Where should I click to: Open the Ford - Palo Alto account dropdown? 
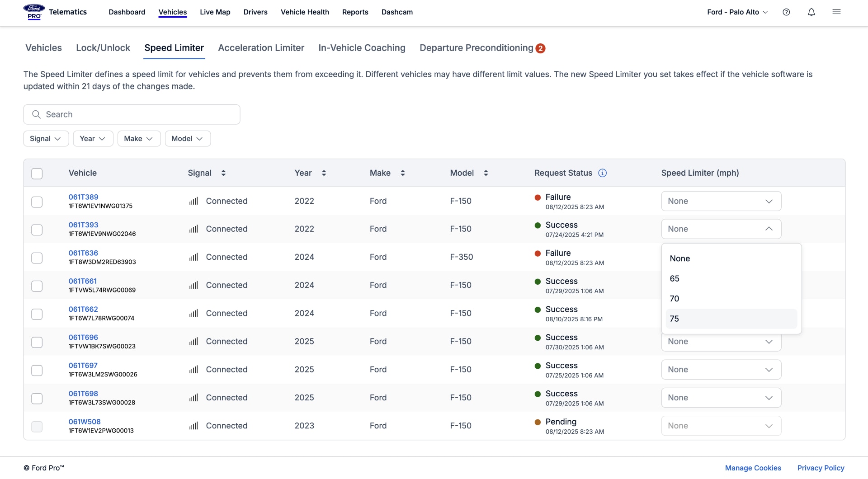[x=737, y=12]
